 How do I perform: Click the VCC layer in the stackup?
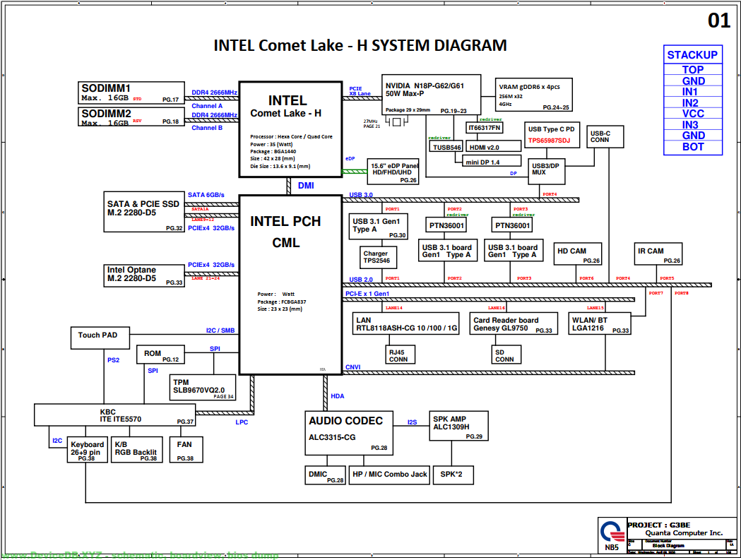693,114
